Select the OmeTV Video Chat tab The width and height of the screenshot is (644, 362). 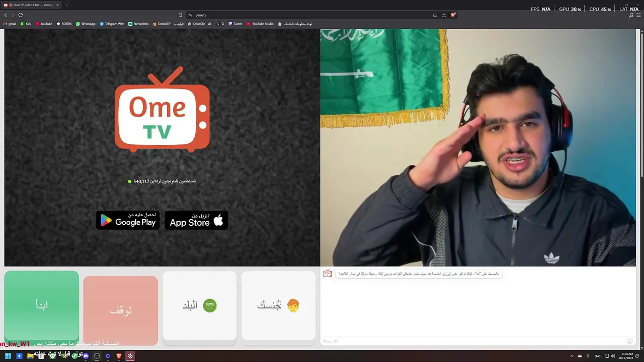[31, 5]
